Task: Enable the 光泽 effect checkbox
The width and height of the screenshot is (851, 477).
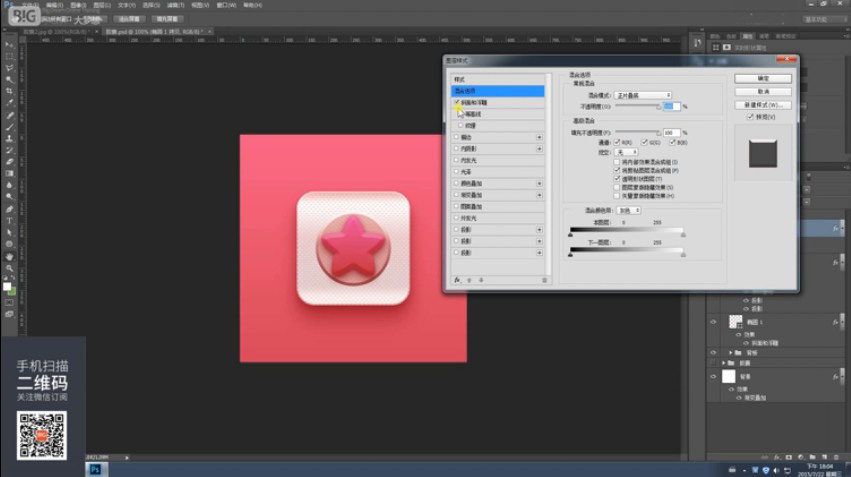Action: [x=456, y=171]
